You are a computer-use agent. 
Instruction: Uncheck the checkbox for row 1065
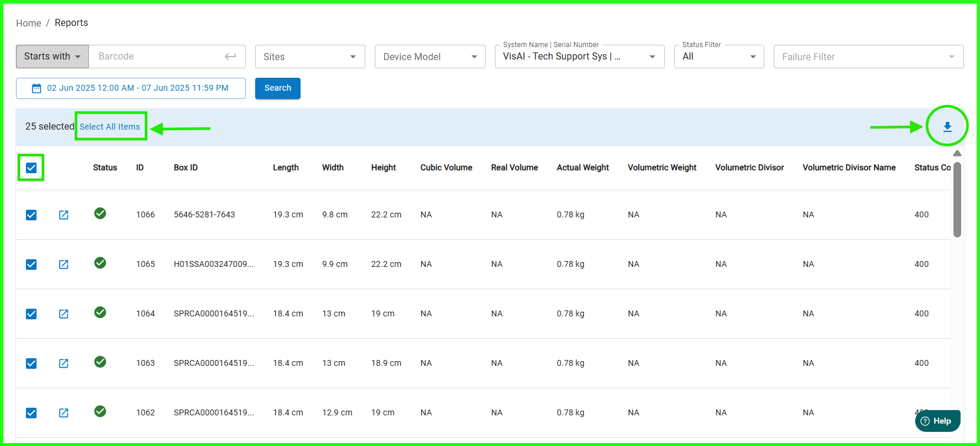31,265
